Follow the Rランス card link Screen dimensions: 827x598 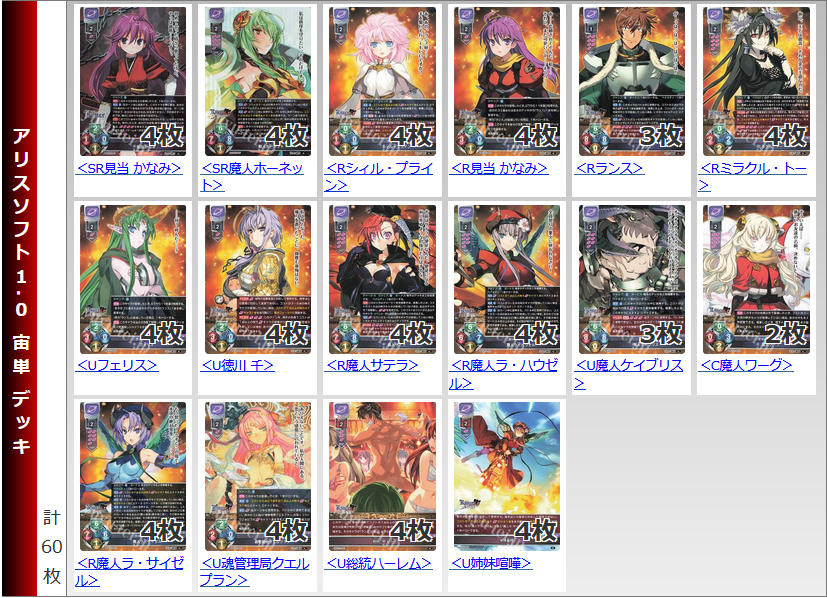tap(609, 168)
